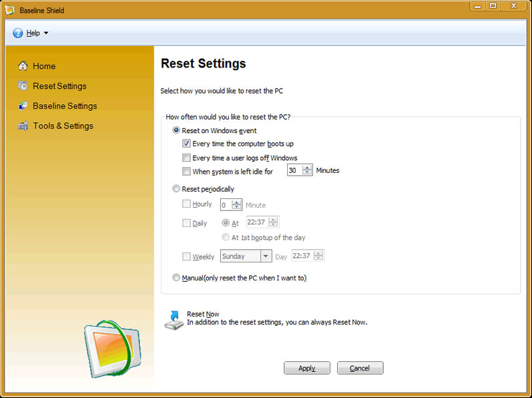Click the idle minutes field showing 30

[295, 170]
